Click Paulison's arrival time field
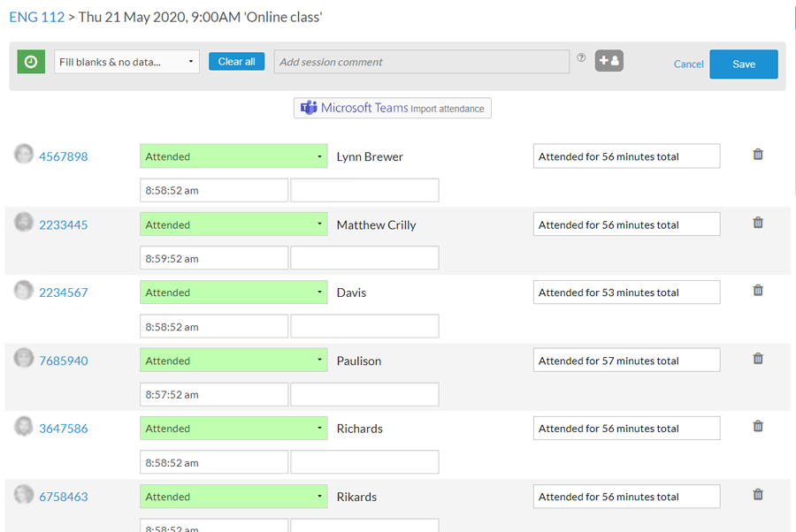 coord(213,393)
